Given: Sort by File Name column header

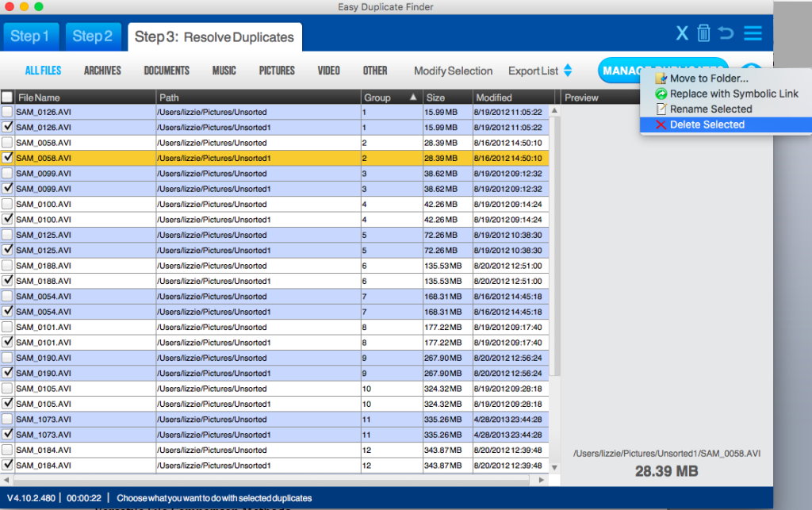Looking at the screenshot, I should (86, 98).
